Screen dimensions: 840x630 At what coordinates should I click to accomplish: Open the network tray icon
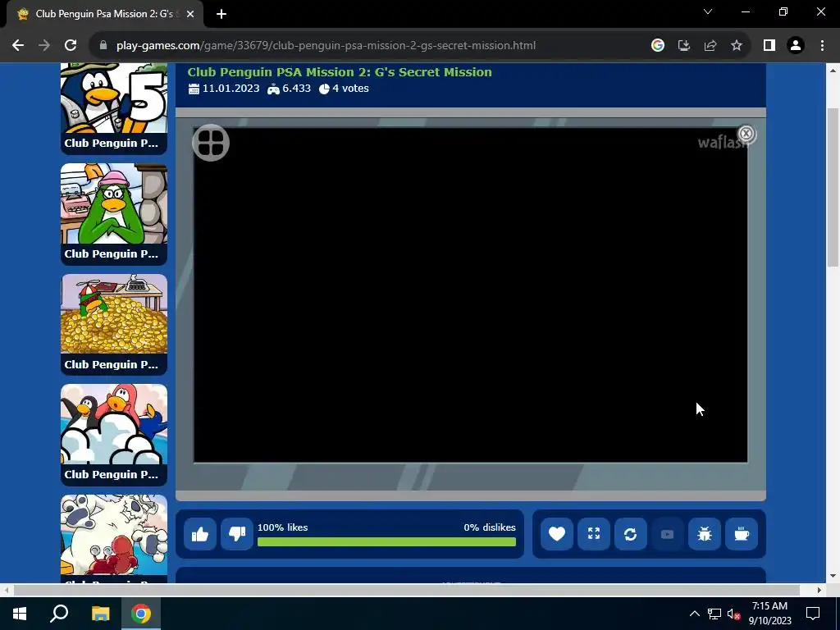pos(714,614)
